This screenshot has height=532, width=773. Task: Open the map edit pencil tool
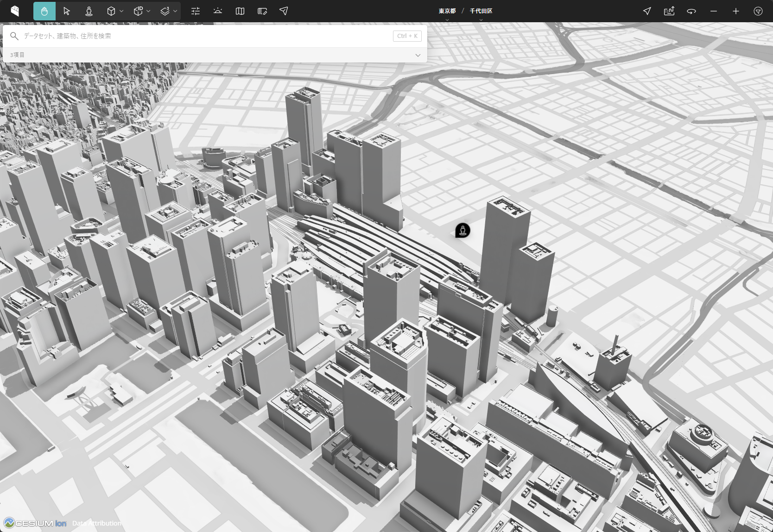tap(262, 11)
